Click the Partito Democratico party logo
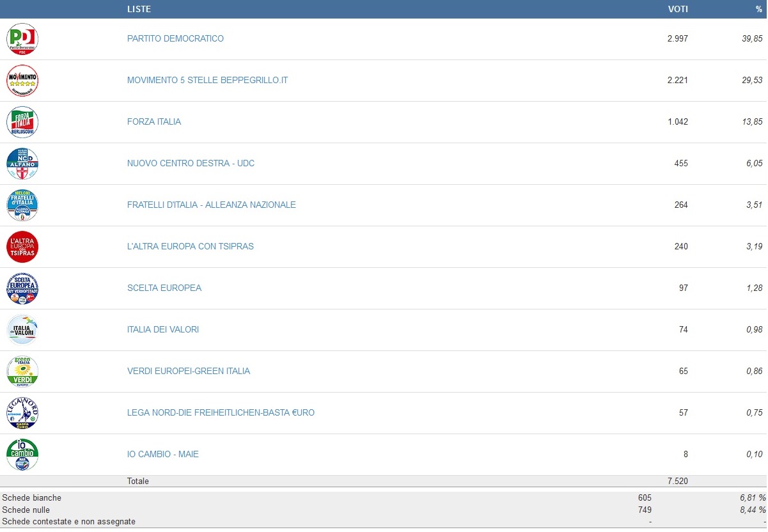768x532 pixels. tap(22, 39)
